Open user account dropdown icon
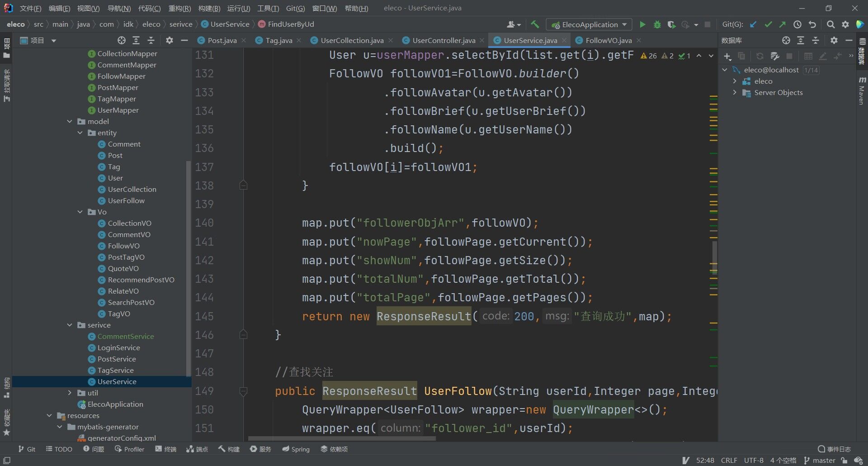Viewport: 868px width, 466px height. pyautogui.click(x=514, y=24)
